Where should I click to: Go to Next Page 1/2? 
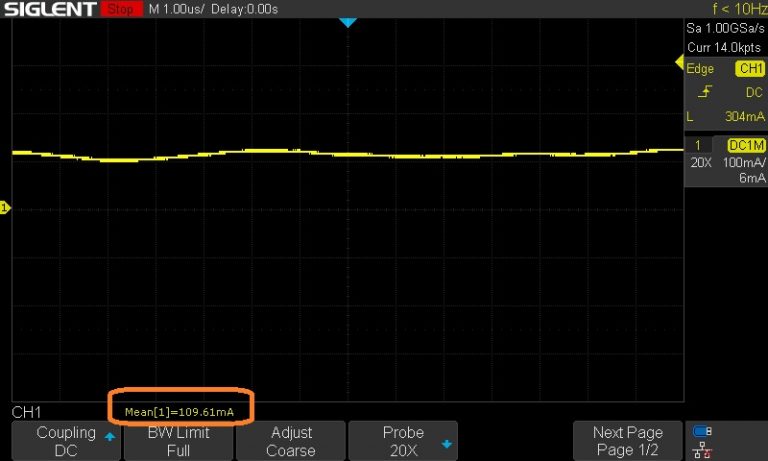pos(627,441)
